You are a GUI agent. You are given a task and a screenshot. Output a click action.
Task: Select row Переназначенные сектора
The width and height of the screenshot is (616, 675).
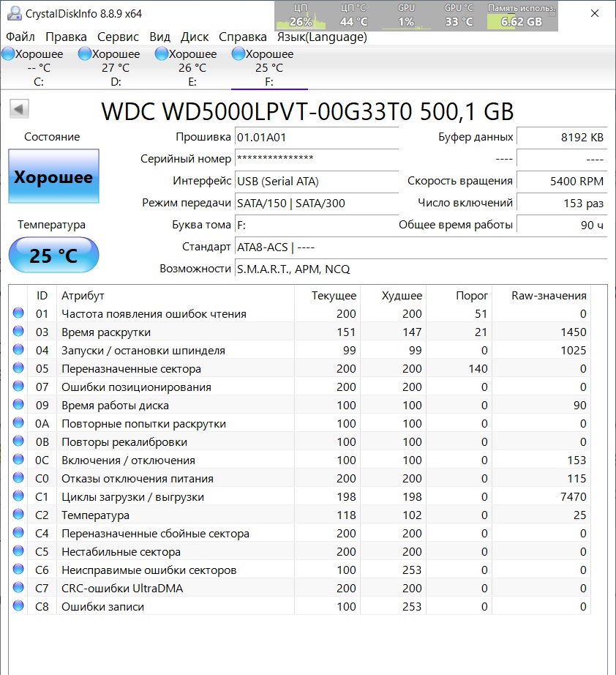300,368
